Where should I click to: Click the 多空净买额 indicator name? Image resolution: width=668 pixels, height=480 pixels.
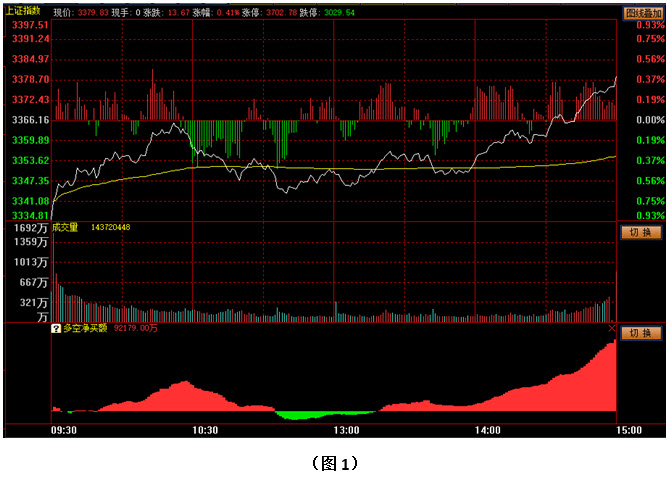click(x=88, y=328)
